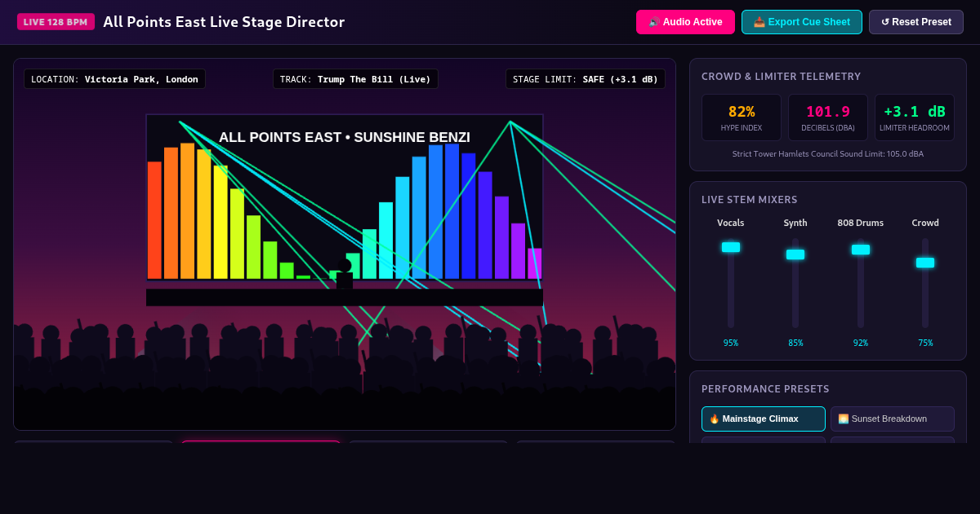Click the Crowd & Limiter Telemetry heading
This screenshot has width=980, height=514.
click(781, 77)
